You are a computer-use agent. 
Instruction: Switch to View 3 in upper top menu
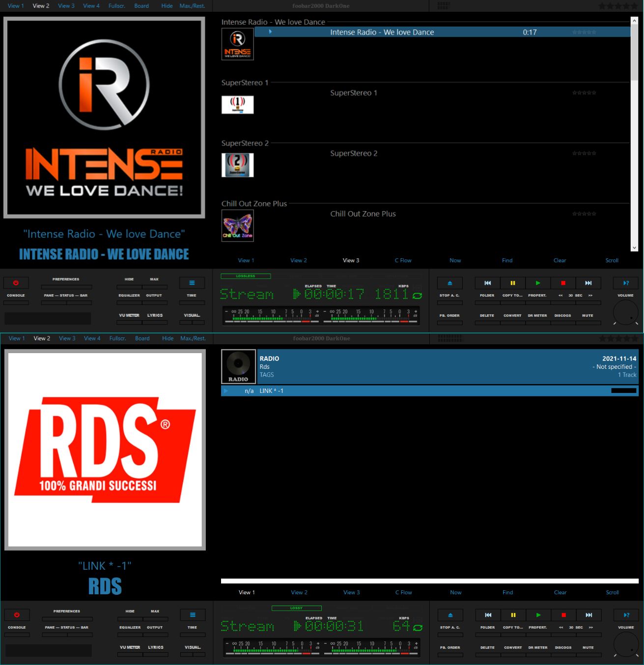coord(66,6)
